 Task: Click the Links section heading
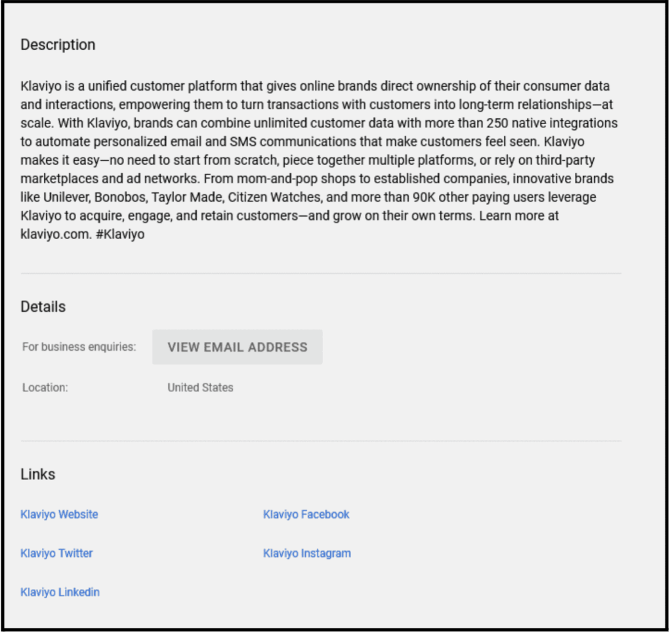[37, 475]
